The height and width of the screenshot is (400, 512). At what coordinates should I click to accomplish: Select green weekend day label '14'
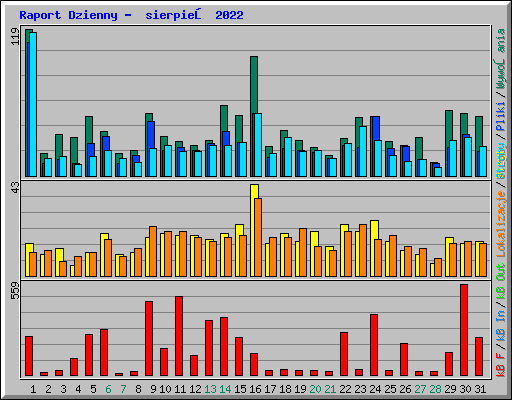click(225, 389)
